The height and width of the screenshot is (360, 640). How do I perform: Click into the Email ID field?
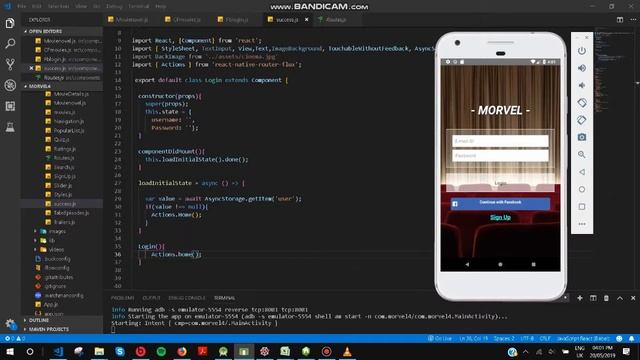point(500,141)
